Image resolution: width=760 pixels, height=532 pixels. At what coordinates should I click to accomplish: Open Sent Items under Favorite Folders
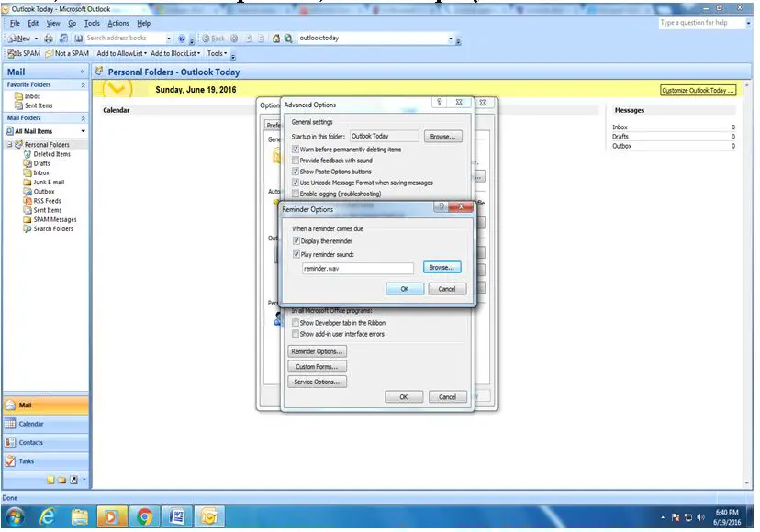coord(34,105)
